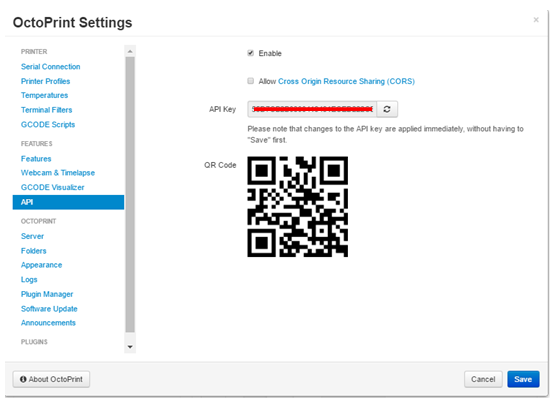This screenshot has height=401, width=552.
Task: Click the PLUGINS section header
Action: [x=34, y=342]
